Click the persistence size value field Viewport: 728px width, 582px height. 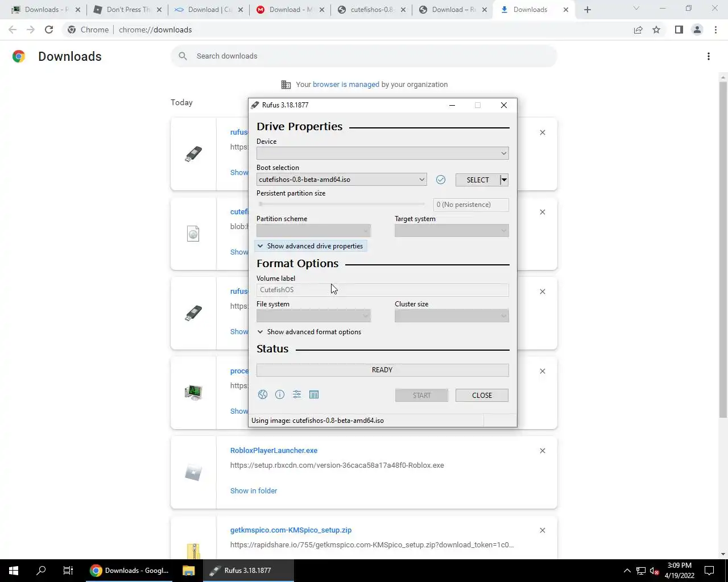tap(471, 205)
